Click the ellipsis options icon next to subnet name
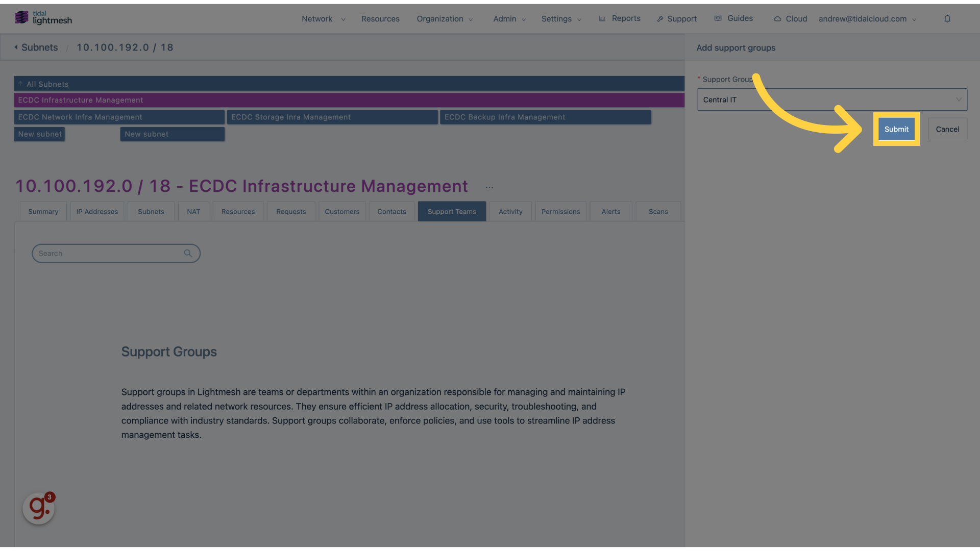Screen dimensions: 980x551 tap(489, 187)
